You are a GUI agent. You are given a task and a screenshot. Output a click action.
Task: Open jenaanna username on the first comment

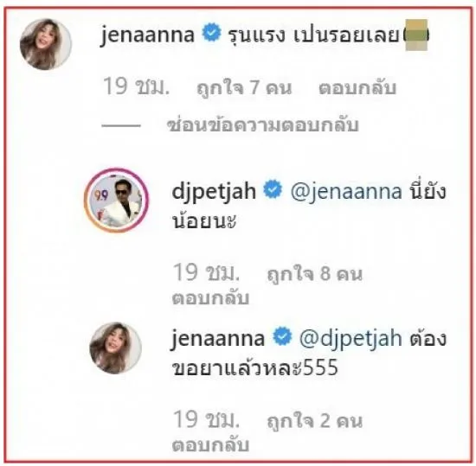[x=147, y=35]
